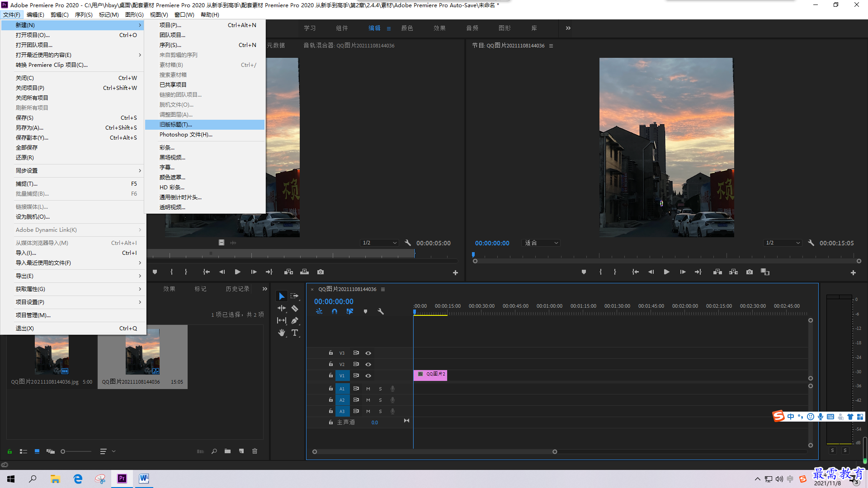Add marker in Program monitor

pos(584,272)
